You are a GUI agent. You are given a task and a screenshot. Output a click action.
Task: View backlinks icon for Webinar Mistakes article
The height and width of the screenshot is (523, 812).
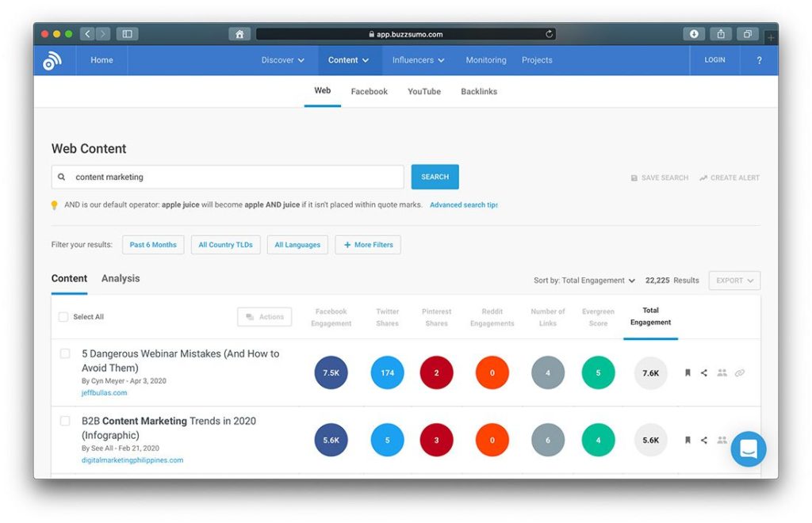click(740, 372)
